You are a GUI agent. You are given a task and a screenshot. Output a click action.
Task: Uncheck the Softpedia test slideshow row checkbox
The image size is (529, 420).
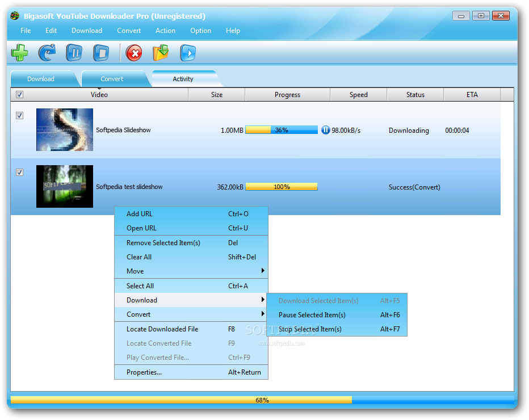click(19, 173)
